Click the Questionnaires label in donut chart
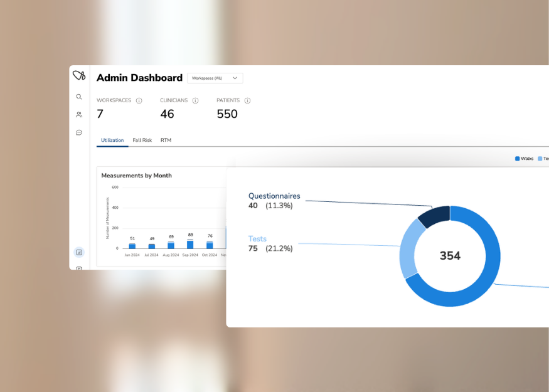The height and width of the screenshot is (392, 549). click(x=274, y=196)
